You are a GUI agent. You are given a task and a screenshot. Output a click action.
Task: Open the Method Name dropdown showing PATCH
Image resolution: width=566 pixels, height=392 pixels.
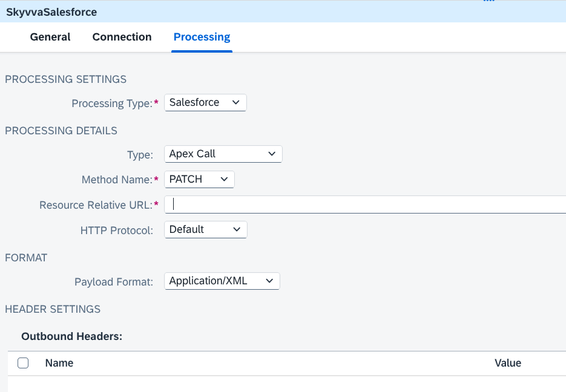tap(199, 179)
